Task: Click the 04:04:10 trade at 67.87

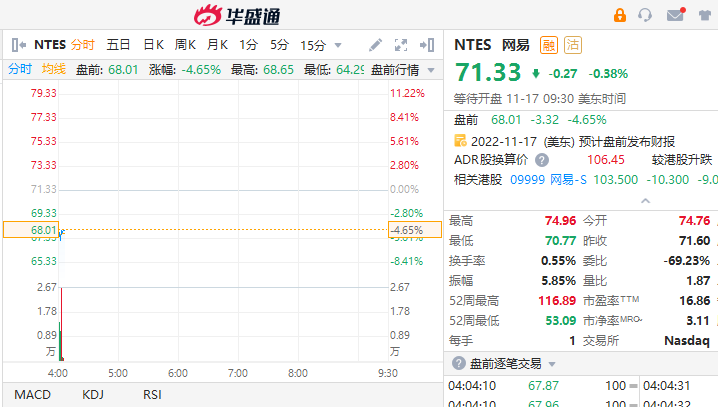Action: [x=543, y=386]
